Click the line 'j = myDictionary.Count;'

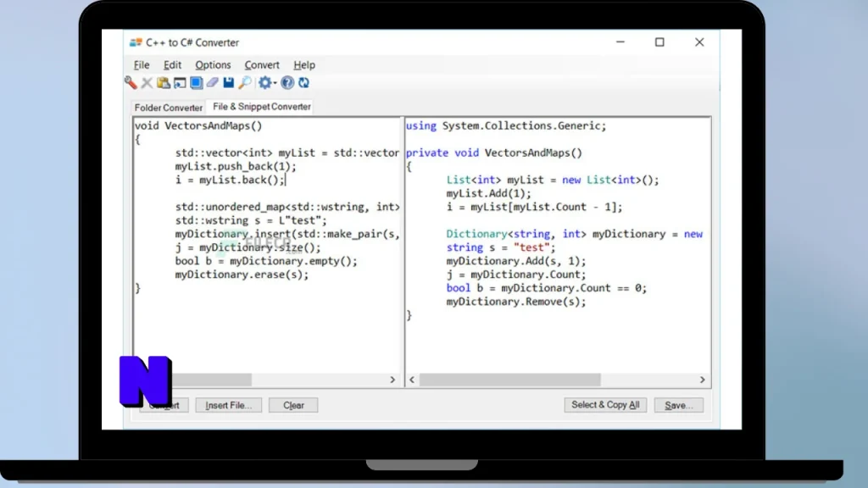pos(516,274)
